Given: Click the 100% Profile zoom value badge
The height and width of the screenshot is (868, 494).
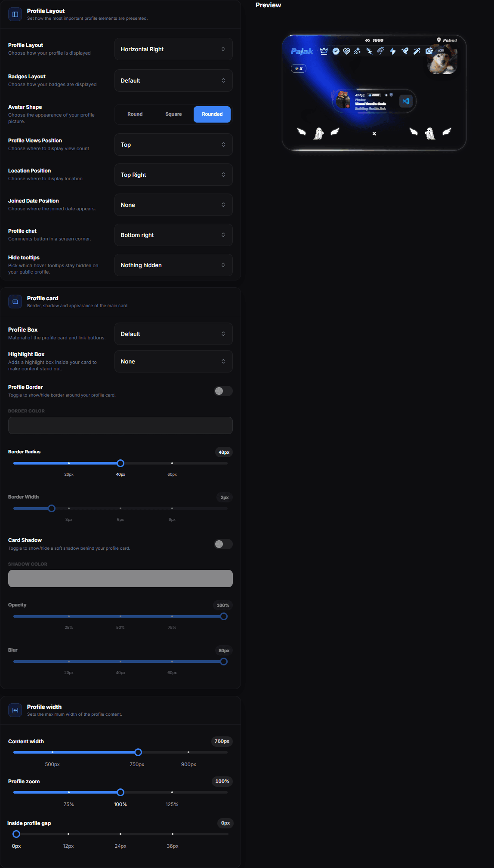Looking at the screenshot, I should click(x=222, y=781).
